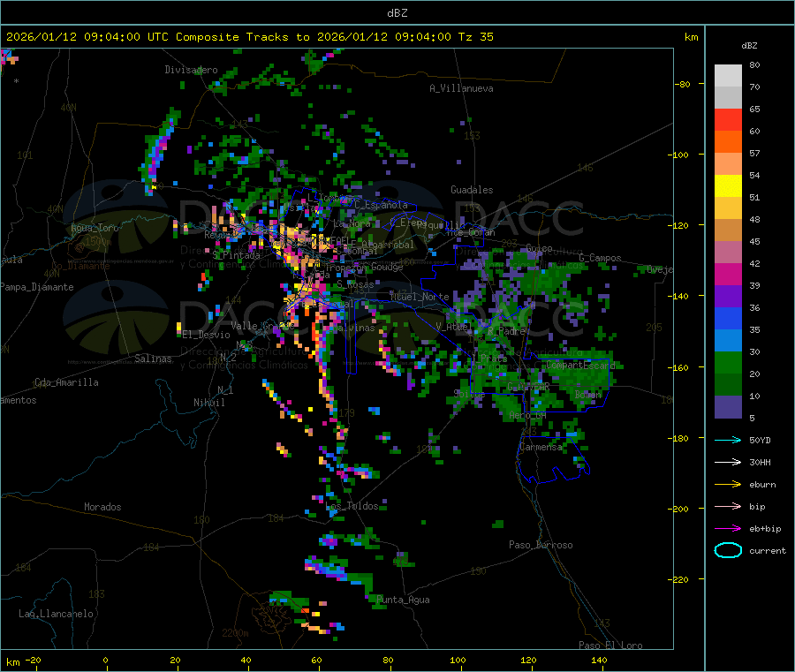Click the '30HM' legend label
Screen dimensions: 795x672
760,462
